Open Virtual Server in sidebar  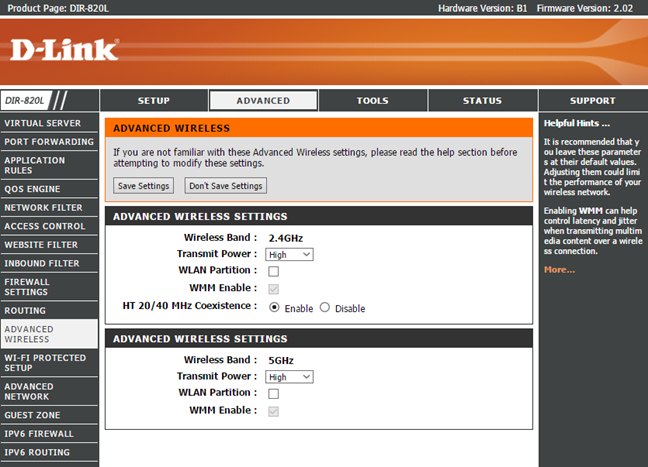(x=49, y=123)
